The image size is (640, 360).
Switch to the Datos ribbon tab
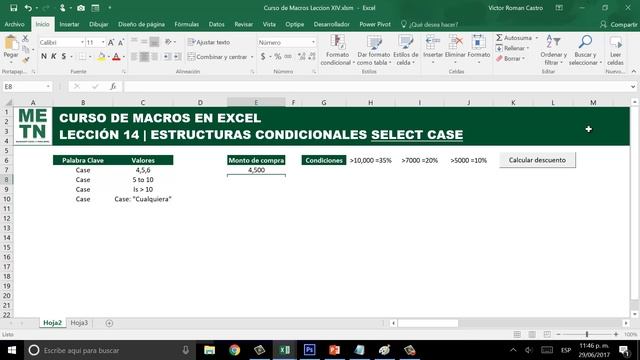click(216, 24)
